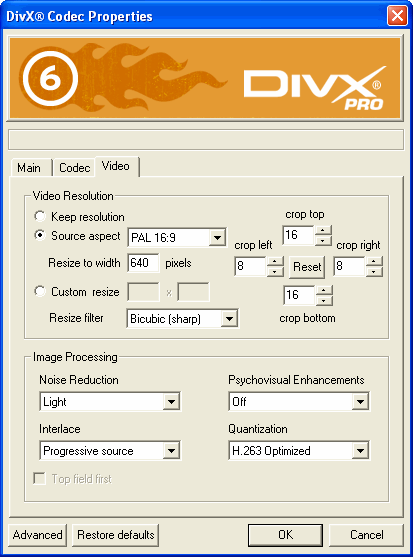Click the Resize to width 640 field
This screenshot has height=557, width=413.
click(143, 263)
